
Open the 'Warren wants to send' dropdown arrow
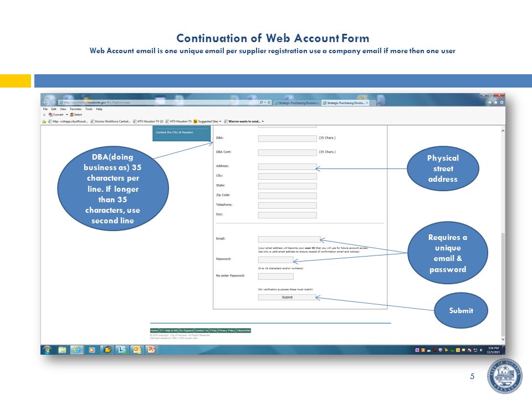coord(263,121)
